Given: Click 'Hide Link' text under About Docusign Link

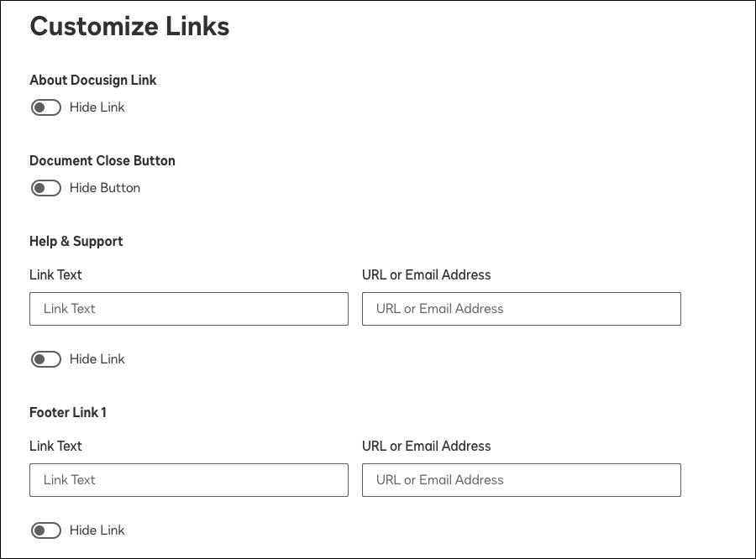Looking at the screenshot, I should (97, 107).
